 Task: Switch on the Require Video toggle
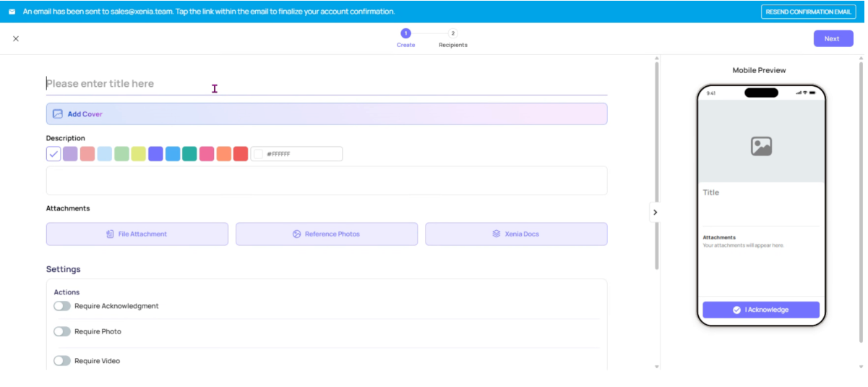[62, 360]
